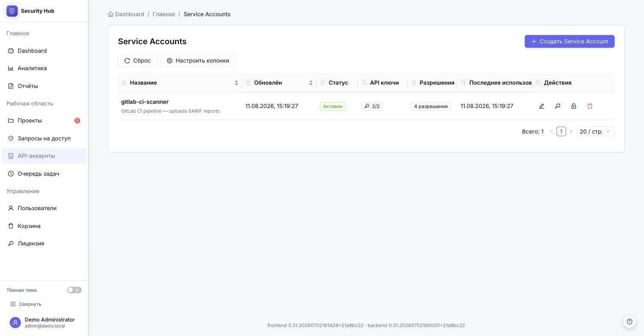Delete gitlab-ci-scanner with the red trash icon
Image resolution: width=644 pixels, height=336 pixels.
coord(590,106)
